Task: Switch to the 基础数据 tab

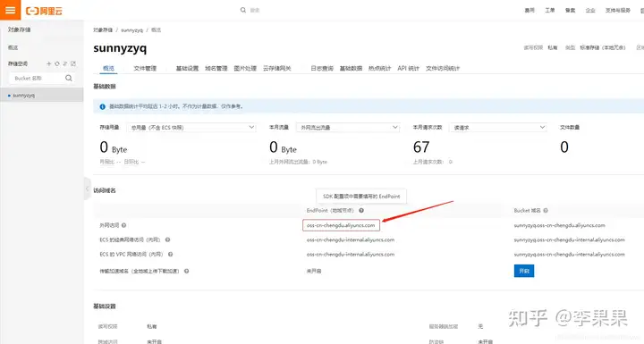Action: coord(351,68)
